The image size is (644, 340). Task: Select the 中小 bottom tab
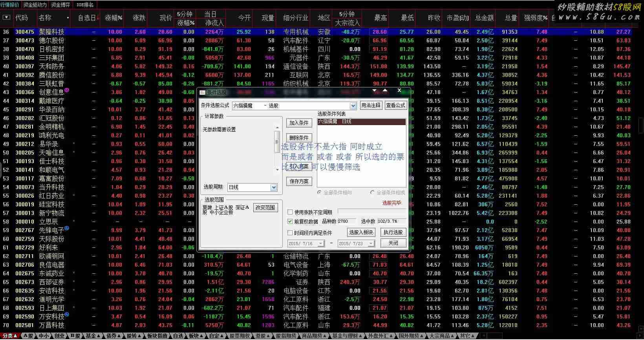point(44,336)
